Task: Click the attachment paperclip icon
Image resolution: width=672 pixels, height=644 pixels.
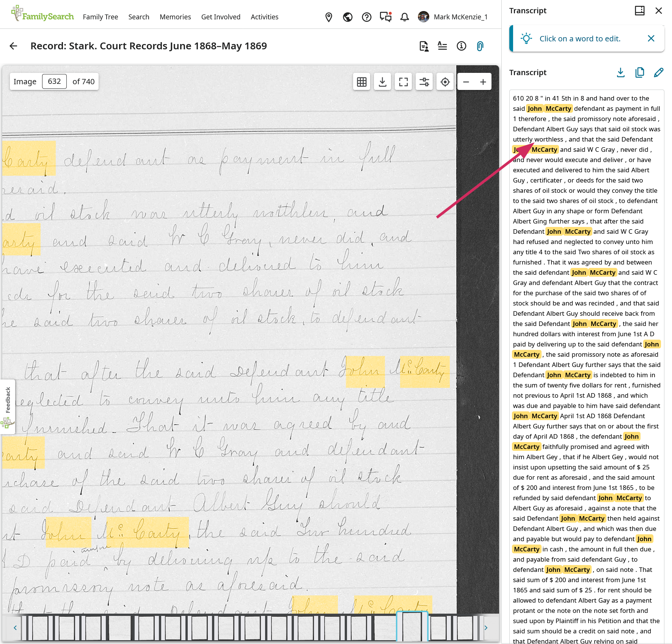Action: click(x=480, y=46)
